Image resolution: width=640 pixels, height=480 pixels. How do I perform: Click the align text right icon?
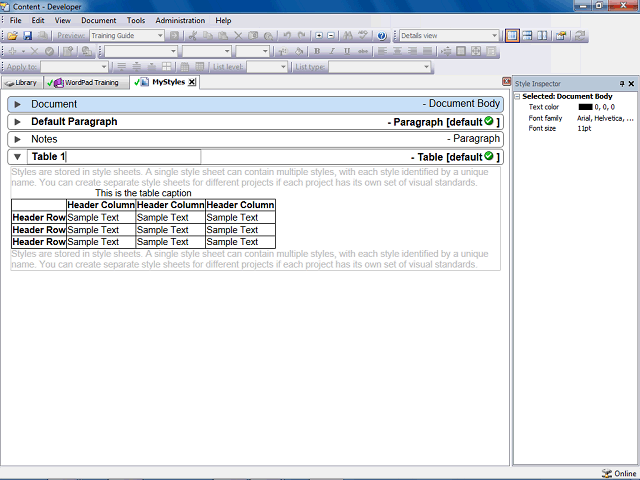pyautogui.click(x=412, y=51)
